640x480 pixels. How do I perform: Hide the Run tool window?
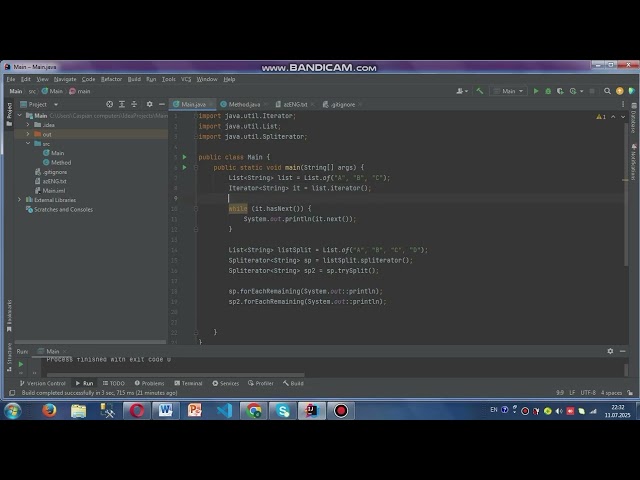tap(622, 351)
